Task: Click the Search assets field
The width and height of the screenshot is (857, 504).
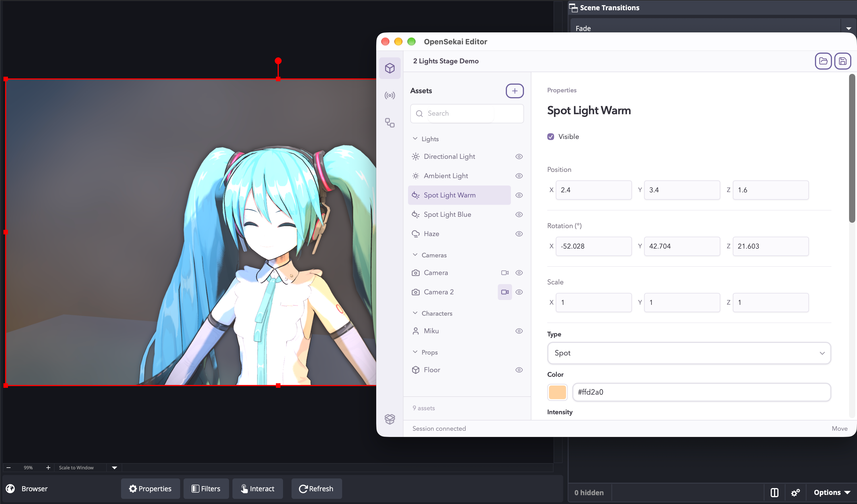Action: point(467,114)
